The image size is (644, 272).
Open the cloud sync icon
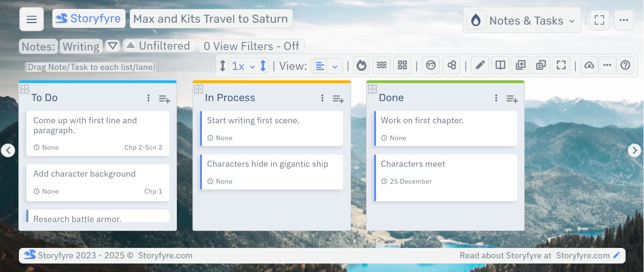coord(589,65)
